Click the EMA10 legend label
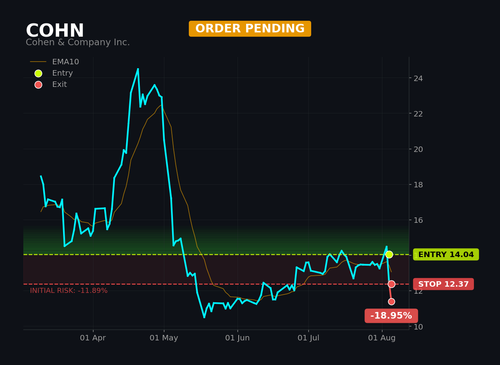 point(66,62)
